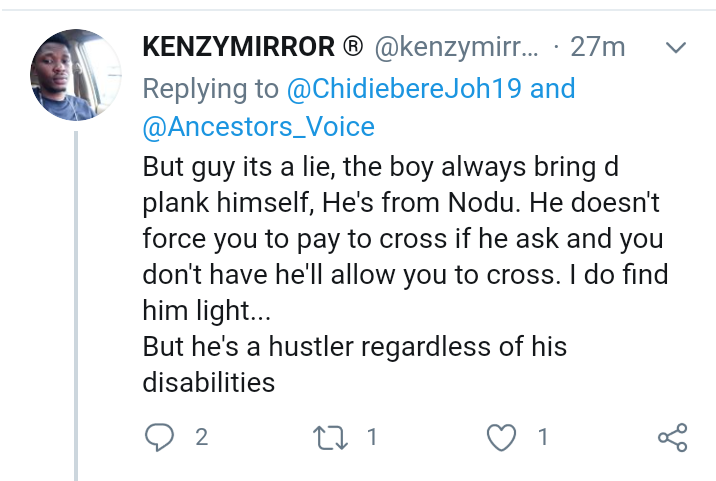The width and height of the screenshot is (716, 481).
Task: Click the reply count of 2
Action: (x=201, y=436)
